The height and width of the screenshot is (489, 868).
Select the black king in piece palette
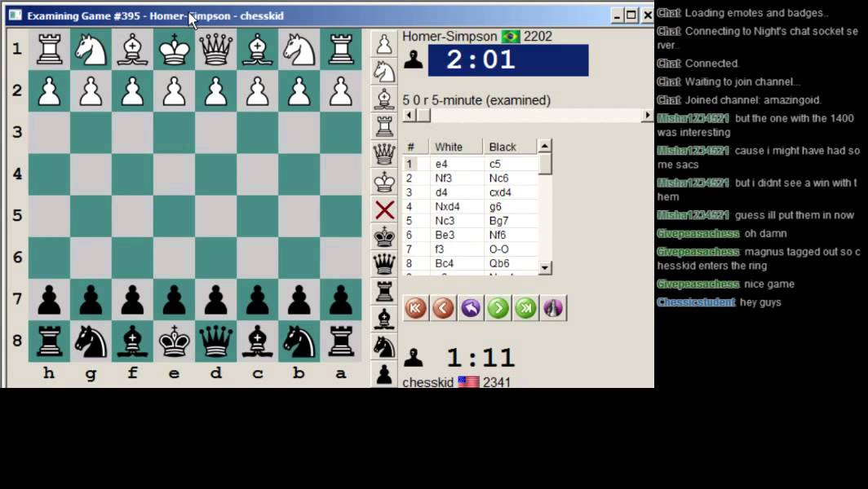click(x=384, y=237)
